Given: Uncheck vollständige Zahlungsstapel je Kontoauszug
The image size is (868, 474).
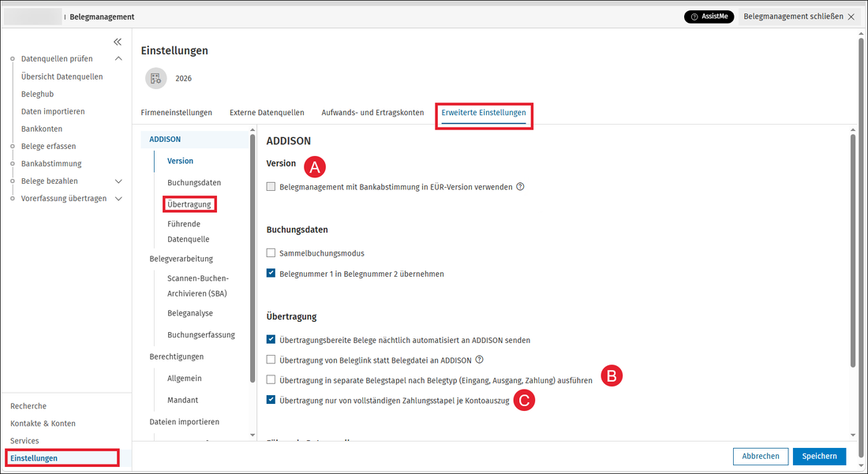Looking at the screenshot, I should pyautogui.click(x=271, y=400).
